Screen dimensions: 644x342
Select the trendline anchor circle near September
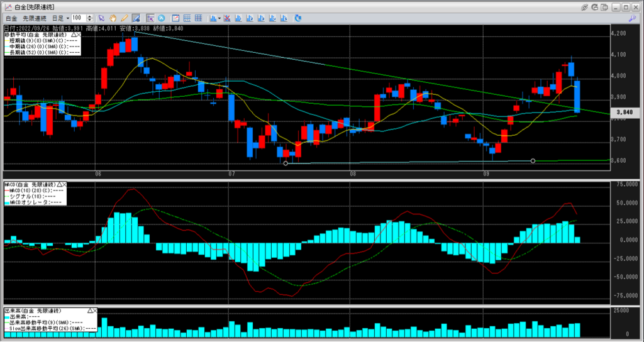point(533,161)
